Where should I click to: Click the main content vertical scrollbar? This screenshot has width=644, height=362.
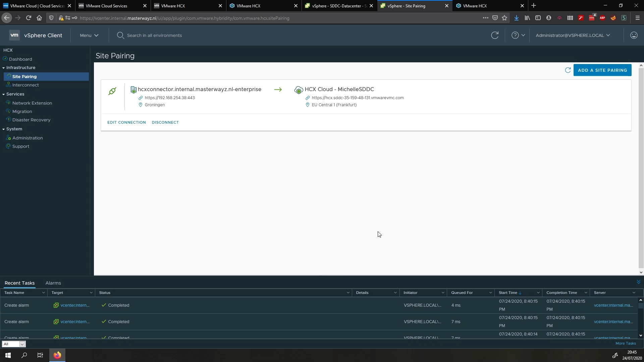point(641,169)
